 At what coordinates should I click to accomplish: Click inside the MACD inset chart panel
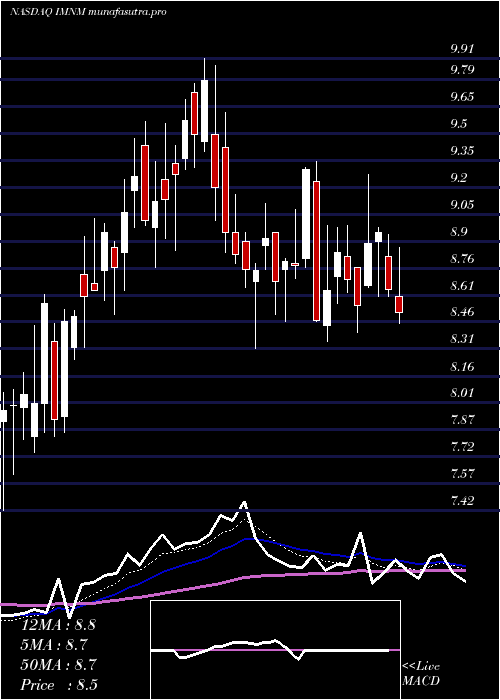coord(275,650)
